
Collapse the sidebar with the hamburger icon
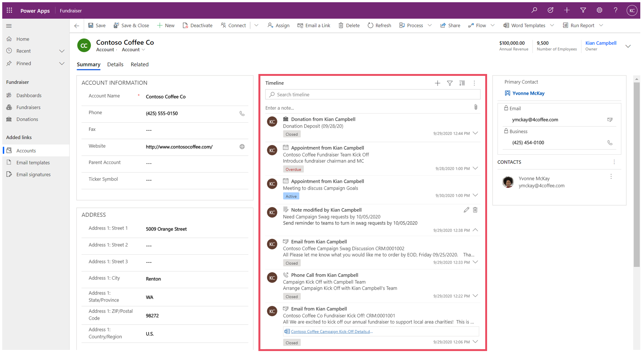[x=9, y=26]
